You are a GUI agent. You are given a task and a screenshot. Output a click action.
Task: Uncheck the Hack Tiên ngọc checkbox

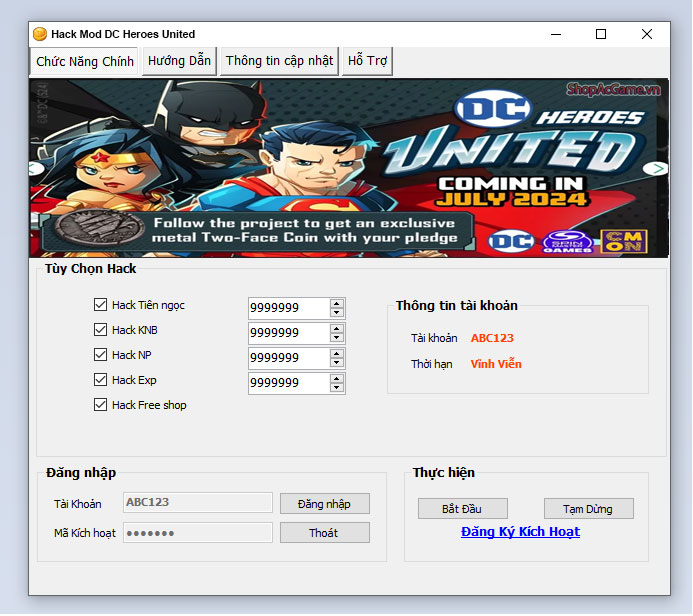click(x=100, y=305)
